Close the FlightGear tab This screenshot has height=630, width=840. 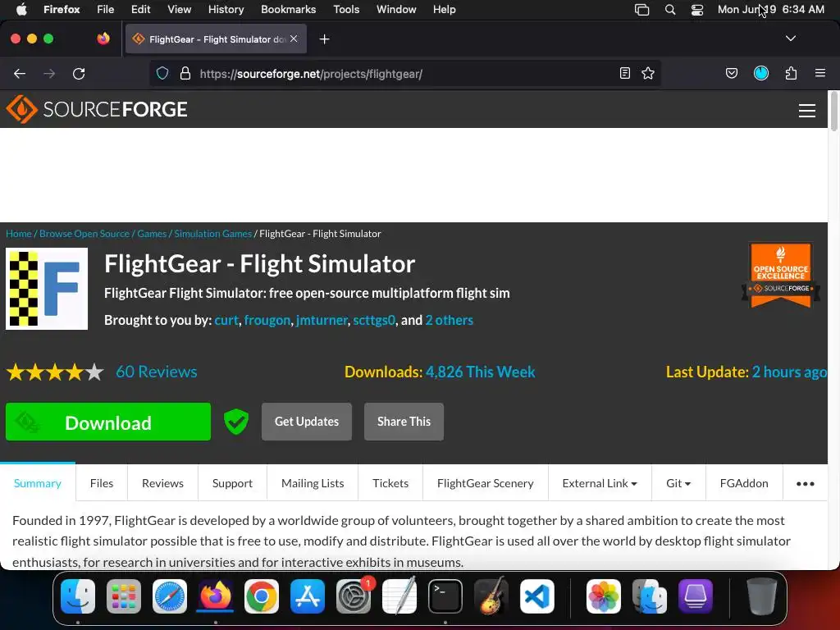click(x=294, y=39)
